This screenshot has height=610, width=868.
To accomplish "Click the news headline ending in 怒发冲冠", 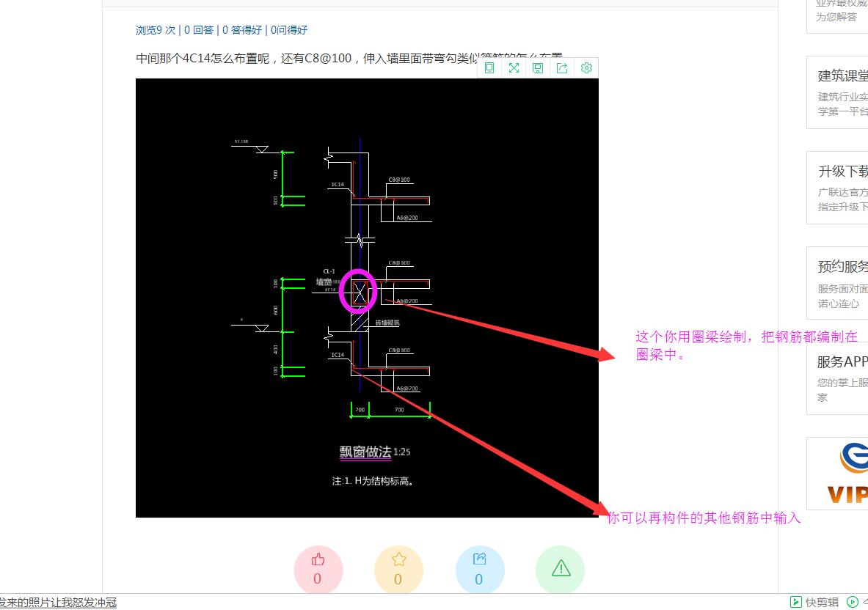I will click(58, 602).
